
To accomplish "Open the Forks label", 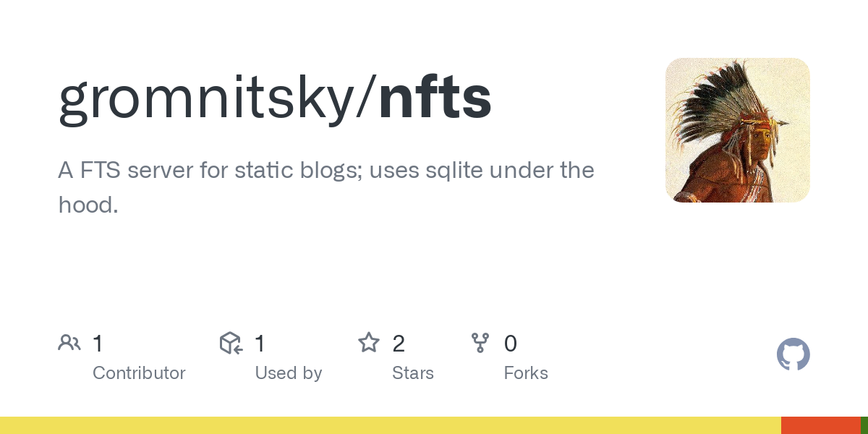I will (526, 373).
